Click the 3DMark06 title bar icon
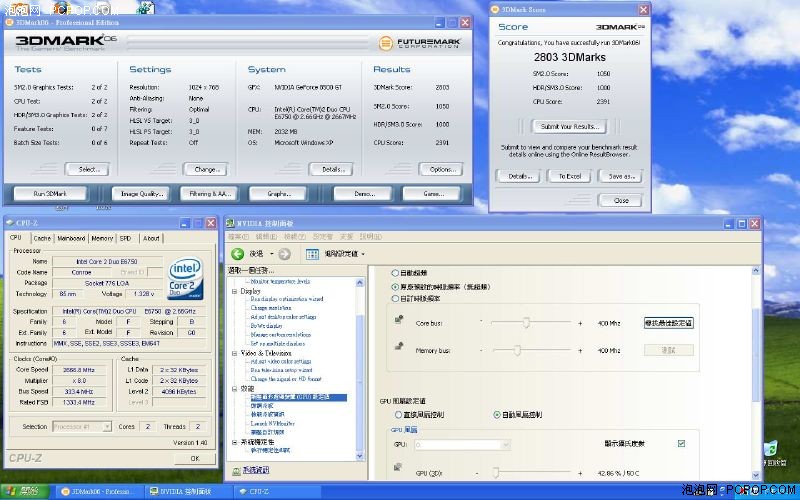Screen dimensions: 800x500 (x=9, y=22)
